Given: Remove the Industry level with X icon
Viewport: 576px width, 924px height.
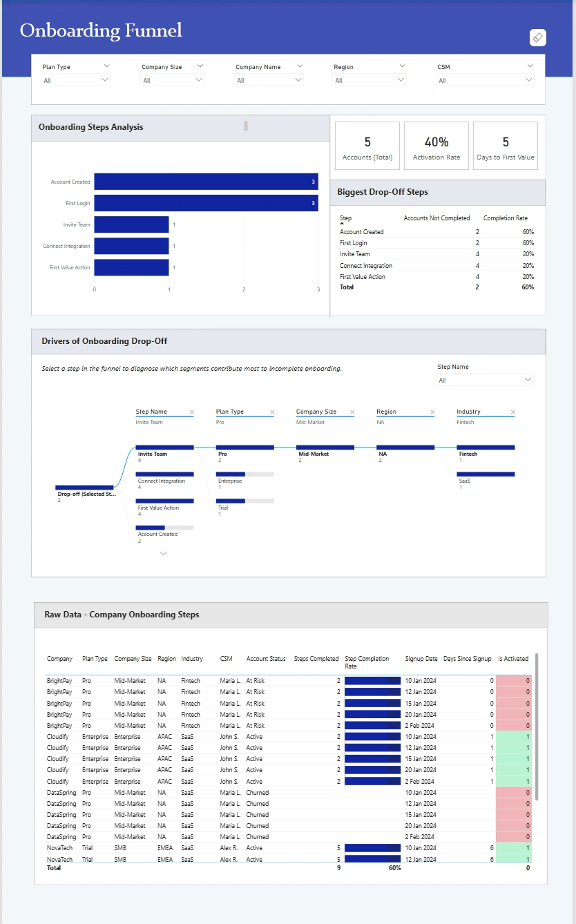Looking at the screenshot, I should pyautogui.click(x=512, y=412).
